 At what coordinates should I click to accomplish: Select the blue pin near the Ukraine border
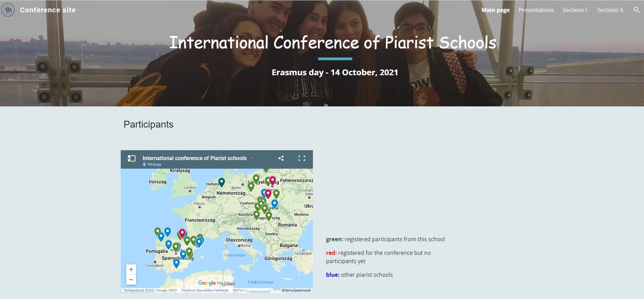(x=275, y=204)
